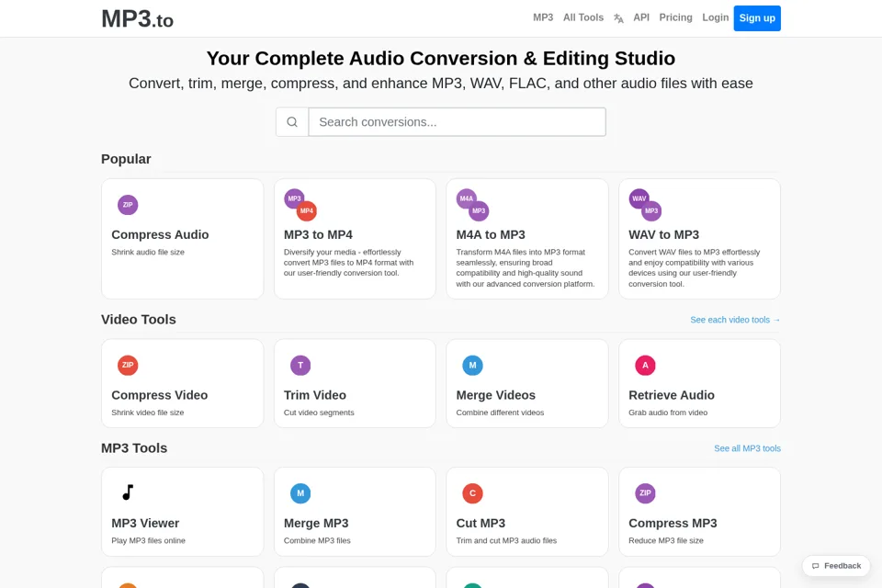Screen dimensions: 882x588
Task: Click the WAV to MP3 icon
Action: pos(645,205)
